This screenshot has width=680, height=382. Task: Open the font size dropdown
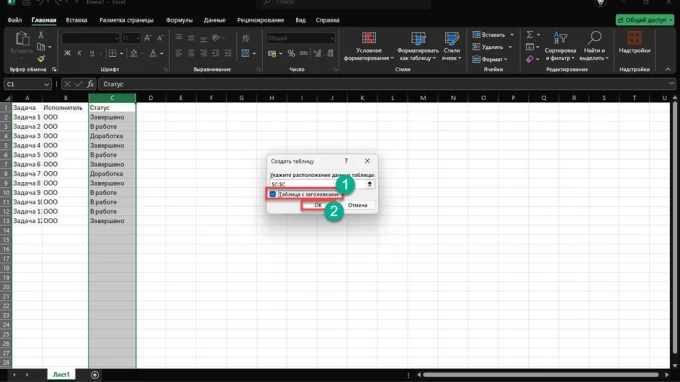[x=138, y=38]
